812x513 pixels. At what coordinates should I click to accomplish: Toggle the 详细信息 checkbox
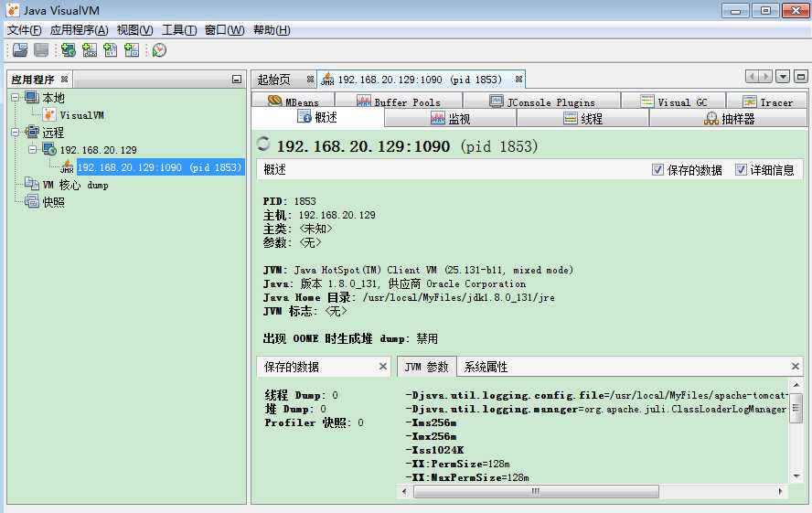741,169
